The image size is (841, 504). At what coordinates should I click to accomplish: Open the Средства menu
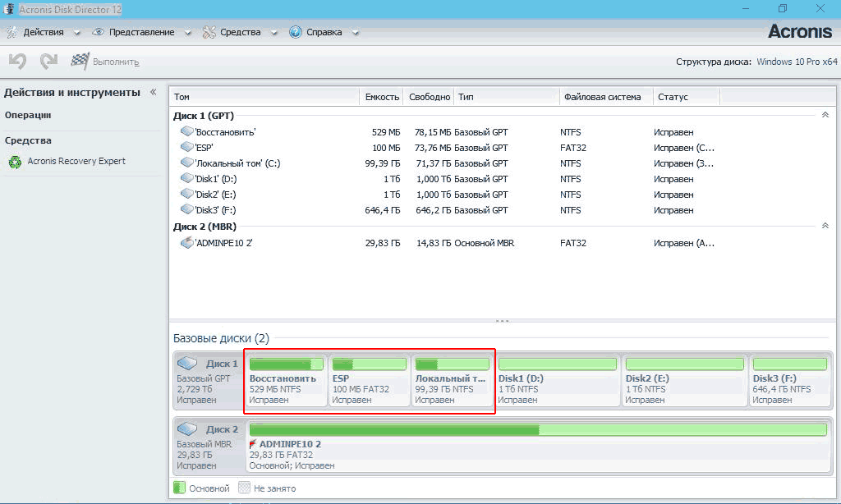[241, 32]
